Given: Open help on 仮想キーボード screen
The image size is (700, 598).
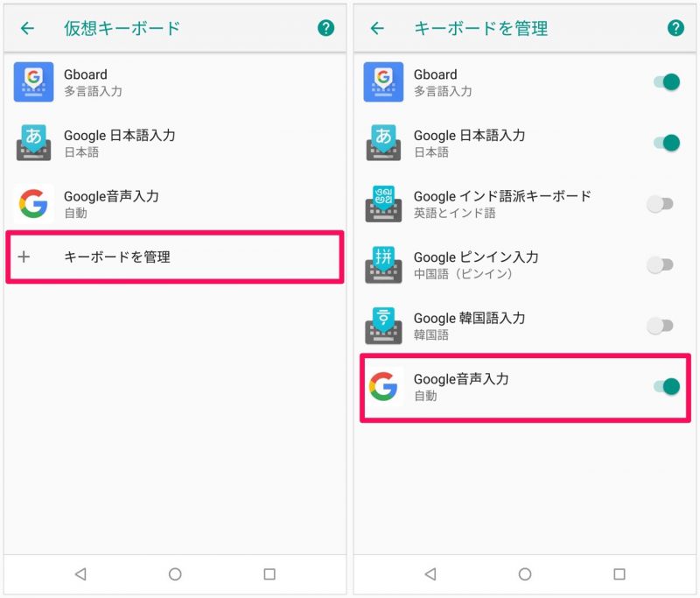Looking at the screenshot, I should (325, 28).
